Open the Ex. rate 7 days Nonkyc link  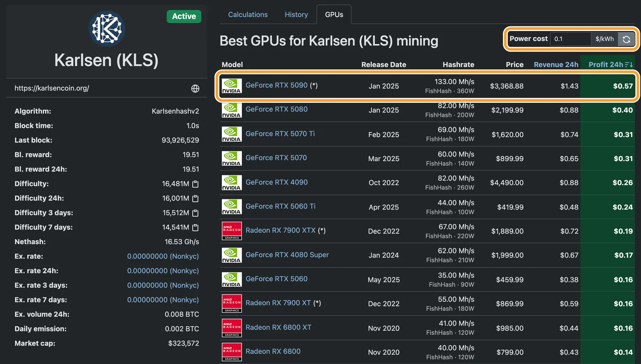coord(163,300)
